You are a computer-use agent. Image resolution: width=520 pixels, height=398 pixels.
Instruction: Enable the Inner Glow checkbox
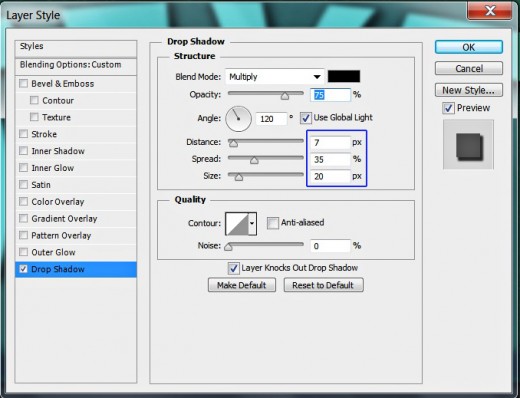click(23, 167)
